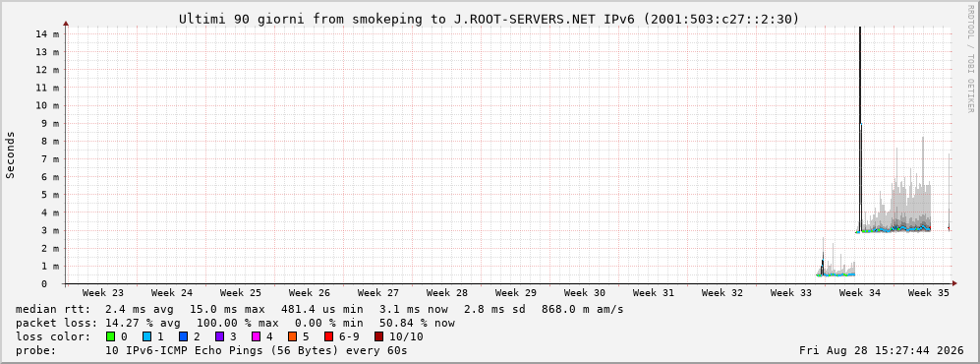Click the magenta loss 4 swatch
Viewport: 980px width, 364px height.
[256, 336]
